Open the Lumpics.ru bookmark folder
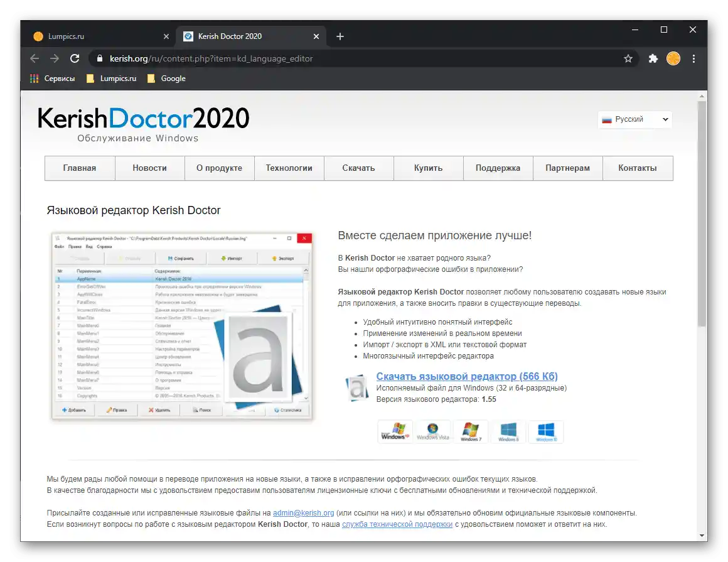The width and height of the screenshot is (728, 562). pos(112,78)
